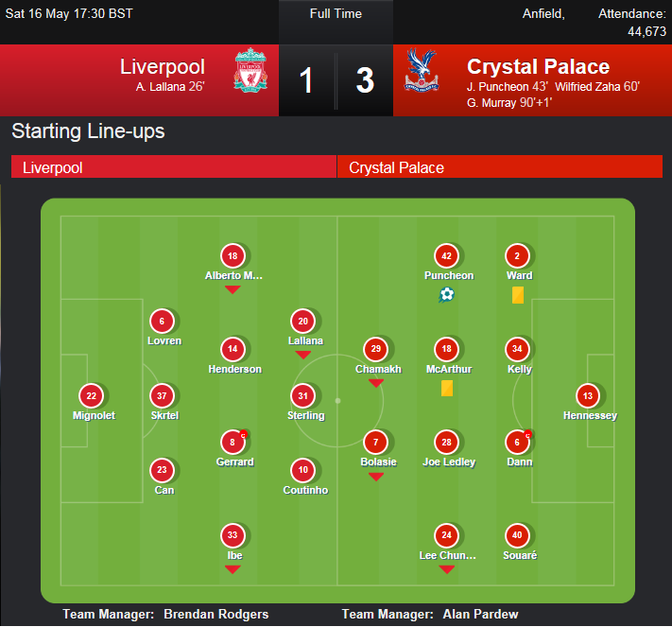The image size is (672, 627).
Task: Click Sterling's number 31 marker
Action: (x=303, y=395)
